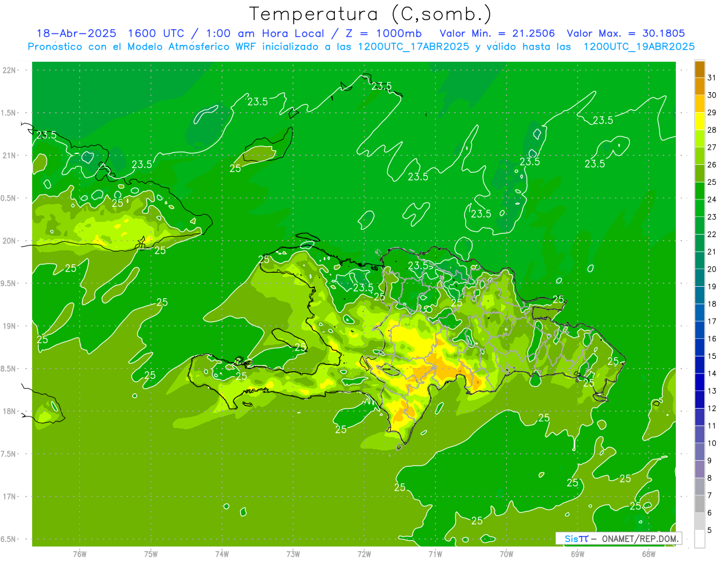Click the "21N" latitude axis label

(x=10, y=156)
